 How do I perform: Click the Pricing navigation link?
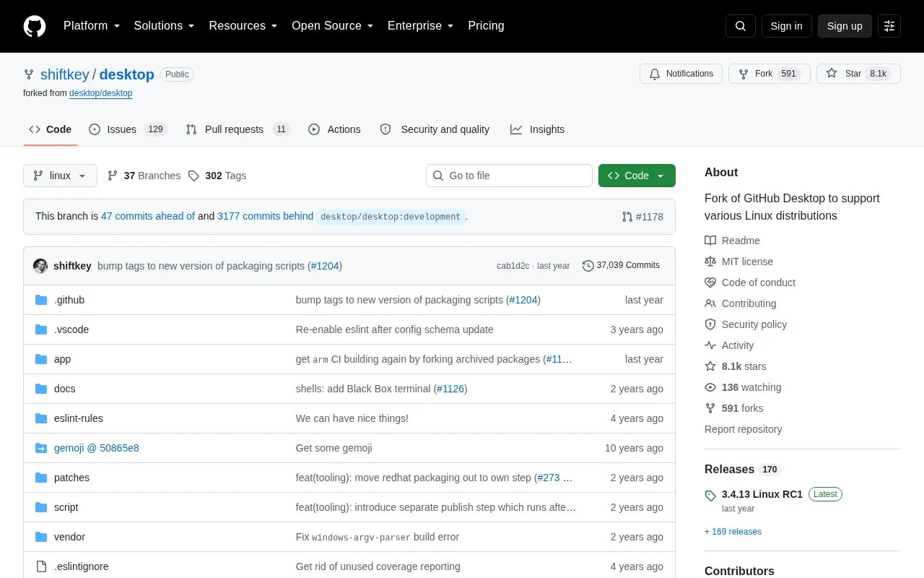[486, 26]
